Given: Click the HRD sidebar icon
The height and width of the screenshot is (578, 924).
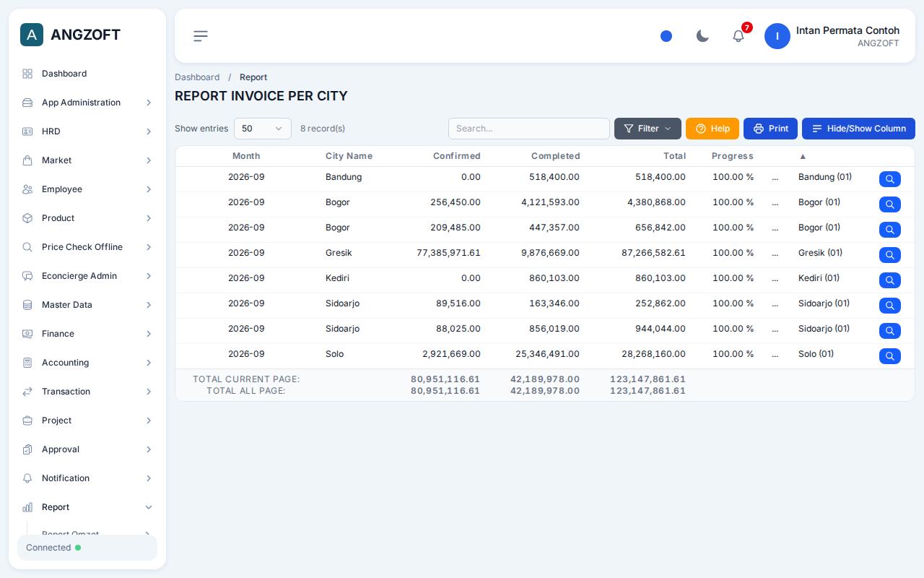Looking at the screenshot, I should (x=27, y=131).
